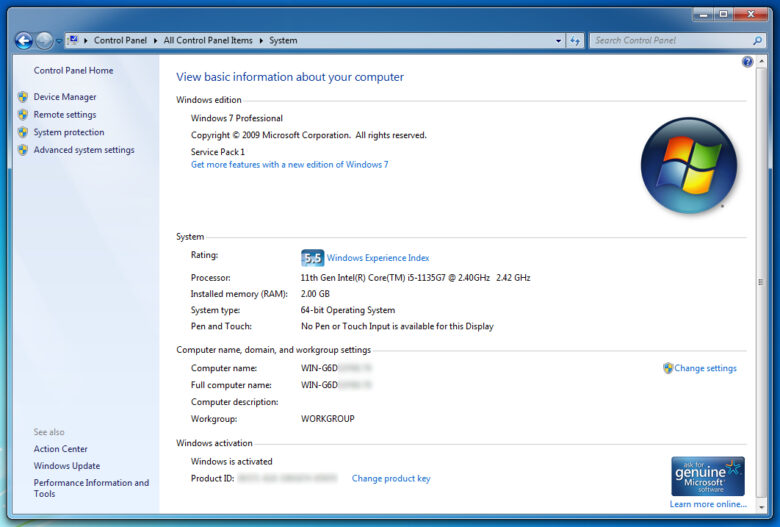Open Performance Information and Tools
780x527 pixels.
(91, 488)
